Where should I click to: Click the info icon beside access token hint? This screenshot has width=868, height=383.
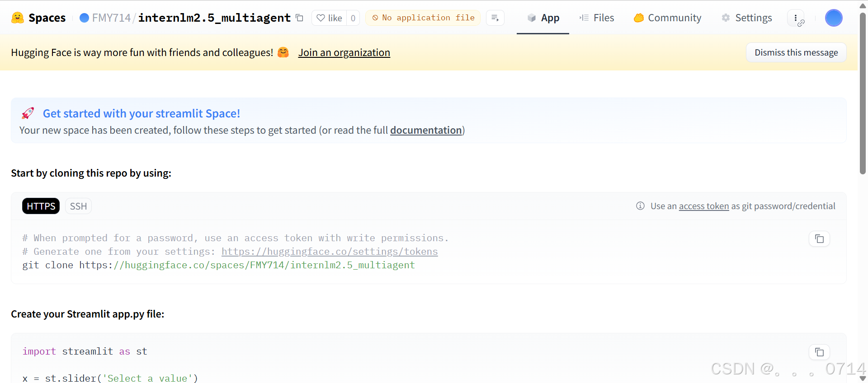[x=640, y=206]
